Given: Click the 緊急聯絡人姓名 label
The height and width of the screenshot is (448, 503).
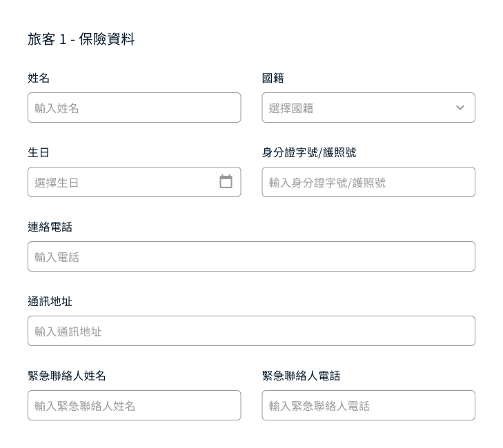Looking at the screenshot, I should (x=67, y=376).
